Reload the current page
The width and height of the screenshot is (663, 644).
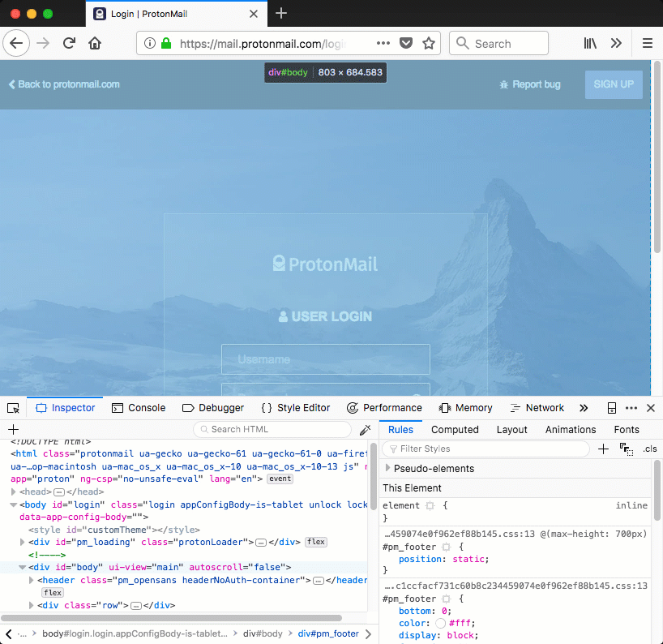[69, 43]
